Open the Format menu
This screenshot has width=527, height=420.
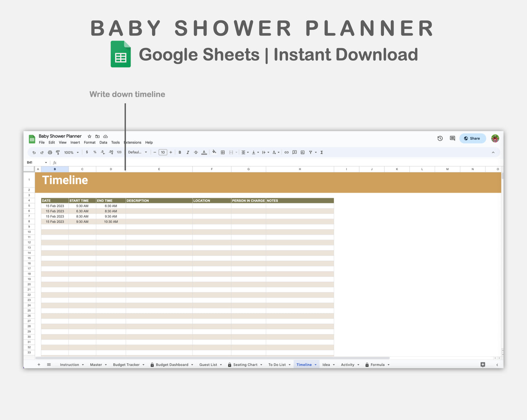[x=89, y=142]
